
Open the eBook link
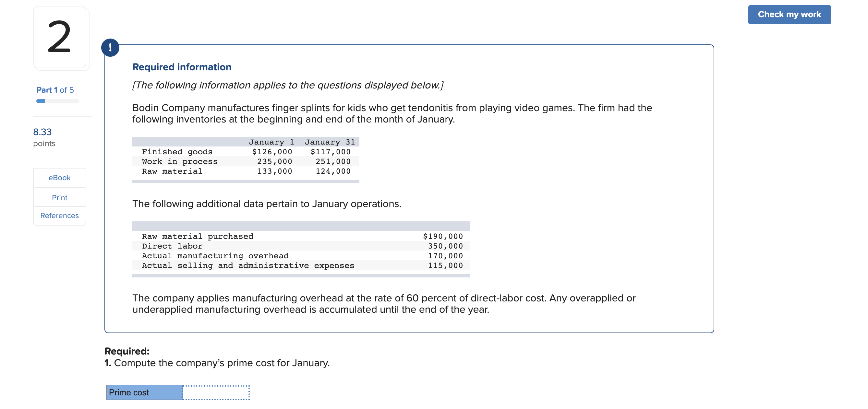click(59, 178)
